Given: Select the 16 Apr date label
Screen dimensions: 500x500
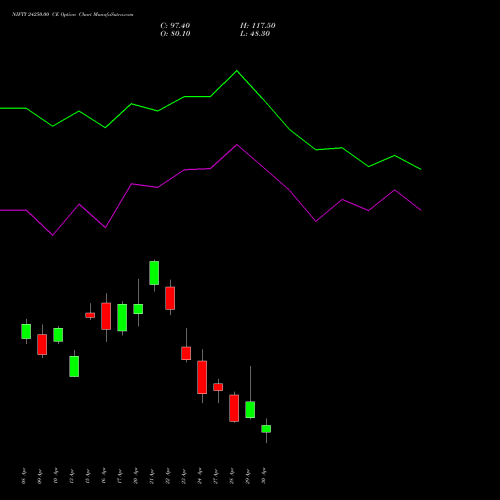Looking at the screenshot, I should [103, 476].
